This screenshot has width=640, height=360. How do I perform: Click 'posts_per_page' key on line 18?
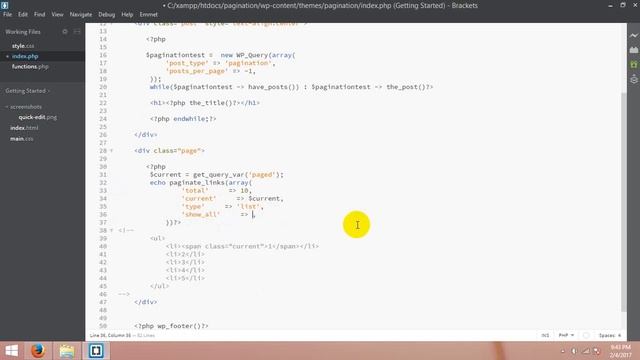[x=197, y=71]
